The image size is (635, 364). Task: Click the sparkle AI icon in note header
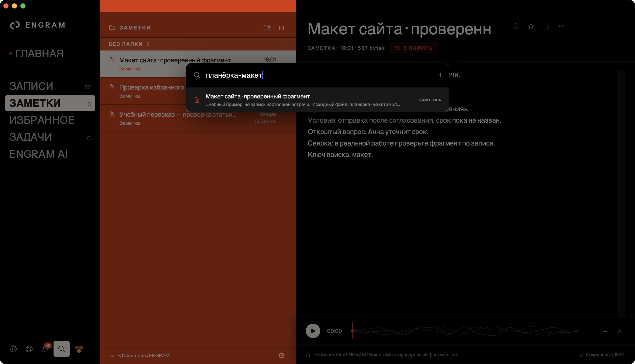click(x=515, y=26)
